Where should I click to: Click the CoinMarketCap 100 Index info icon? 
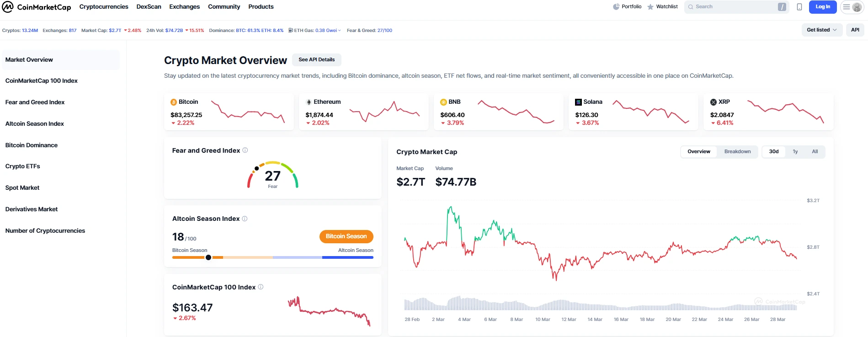tap(261, 287)
